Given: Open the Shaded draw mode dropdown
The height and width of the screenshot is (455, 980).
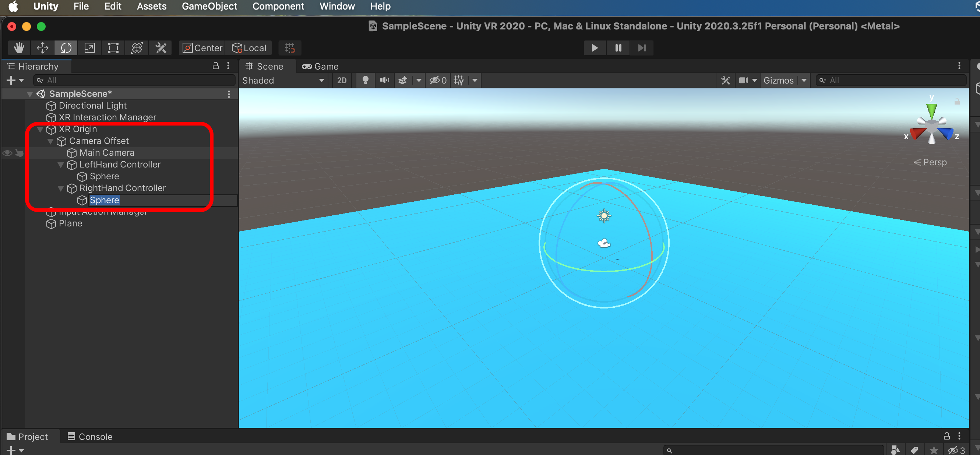Looking at the screenshot, I should coord(283,80).
